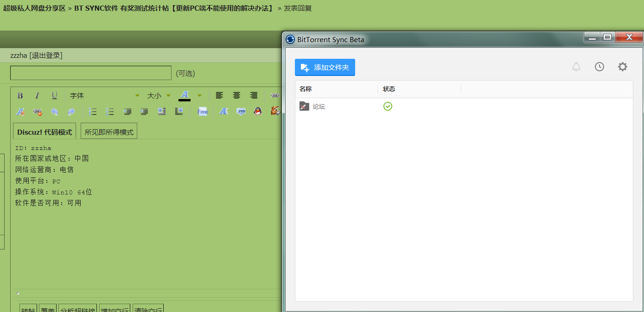Click the editor resize handle at bottom-left

tap(18, 293)
